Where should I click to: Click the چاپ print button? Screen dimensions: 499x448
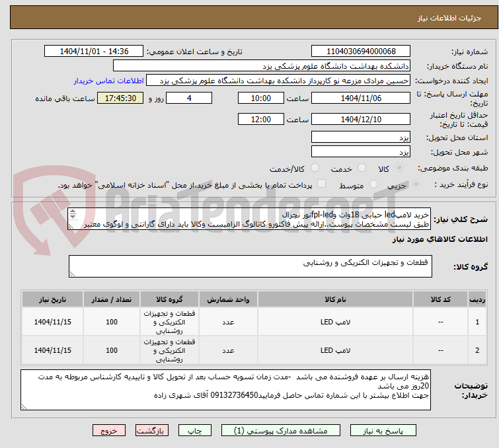[195, 431]
